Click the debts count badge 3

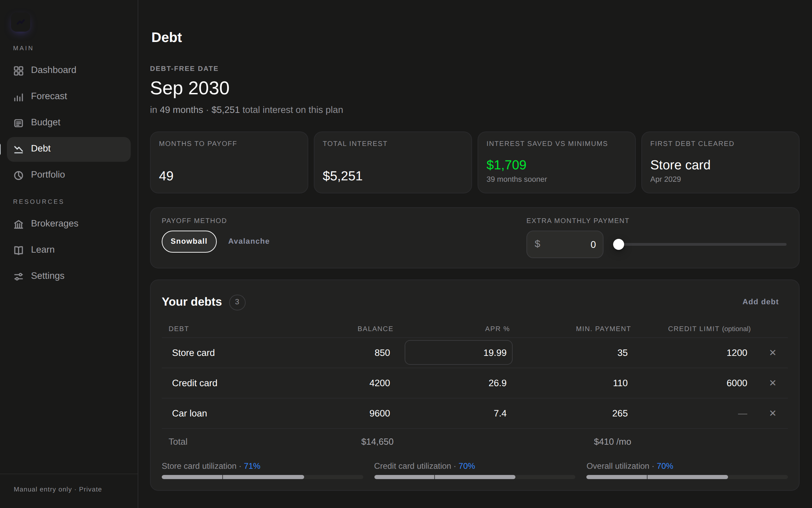(237, 302)
